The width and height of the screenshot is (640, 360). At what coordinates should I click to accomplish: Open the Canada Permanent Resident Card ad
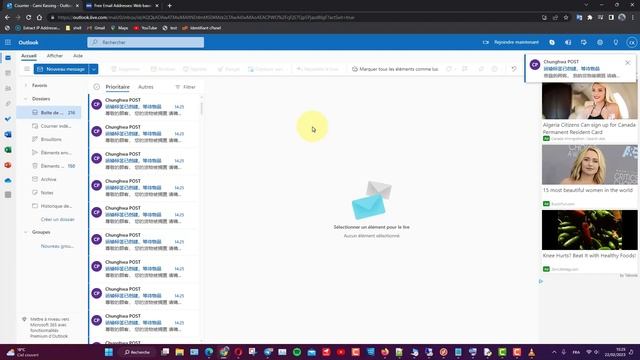pyautogui.click(x=589, y=112)
